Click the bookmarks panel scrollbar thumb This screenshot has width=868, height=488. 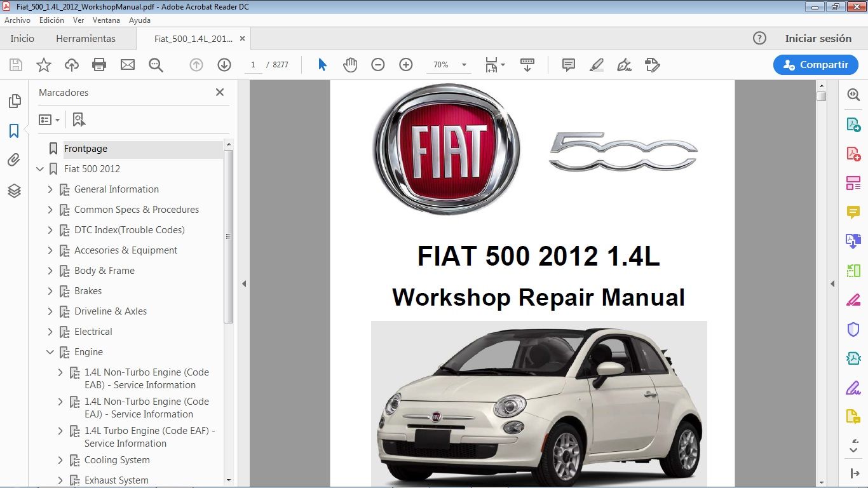(229, 236)
